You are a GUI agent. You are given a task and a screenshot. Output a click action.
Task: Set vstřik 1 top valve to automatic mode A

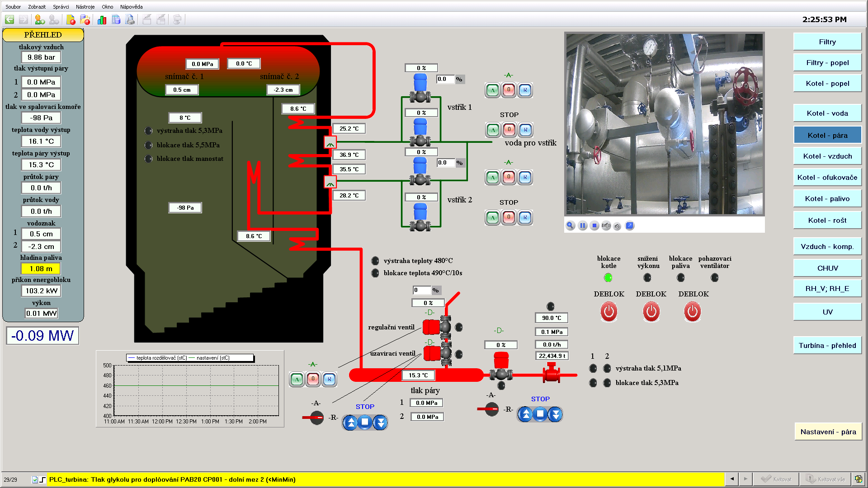493,90
